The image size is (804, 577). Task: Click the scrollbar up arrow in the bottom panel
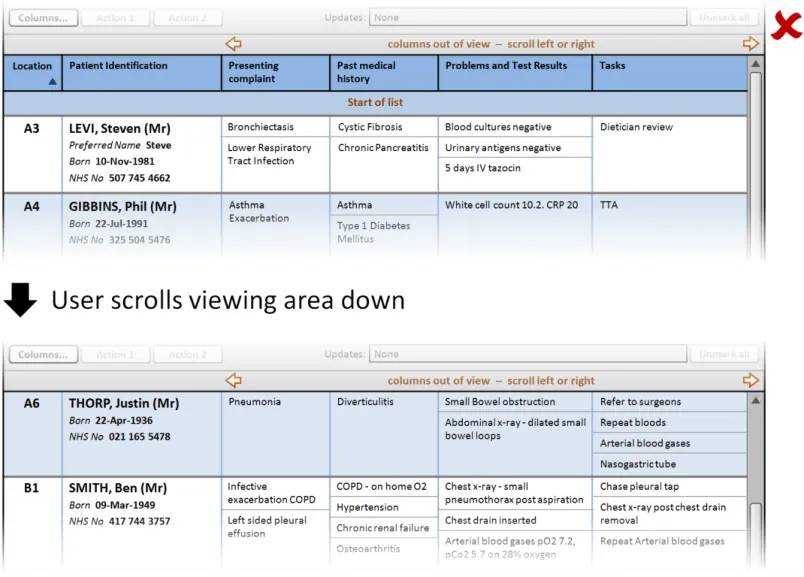[756, 400]
